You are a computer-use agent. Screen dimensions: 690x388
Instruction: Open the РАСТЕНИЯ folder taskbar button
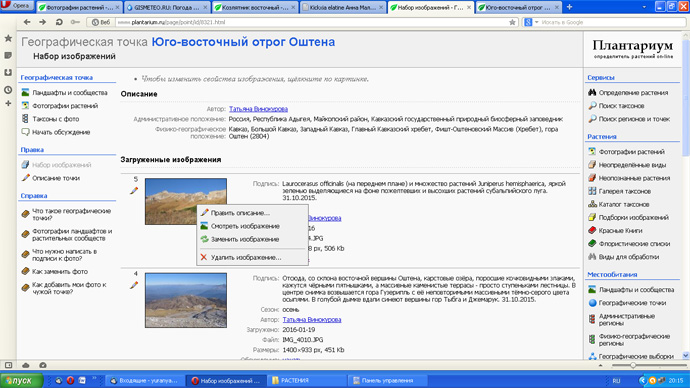308,381
